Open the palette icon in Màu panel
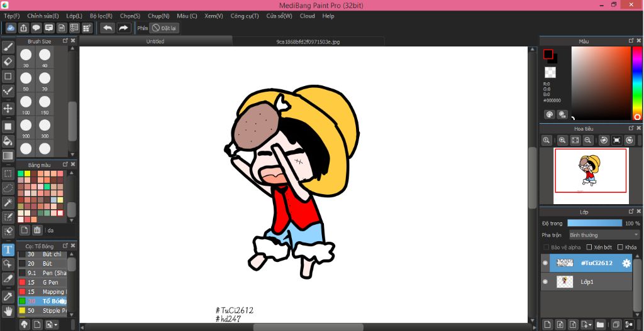Image resolution: width=644 pixels, height=331 pixels. click(550, 114)
